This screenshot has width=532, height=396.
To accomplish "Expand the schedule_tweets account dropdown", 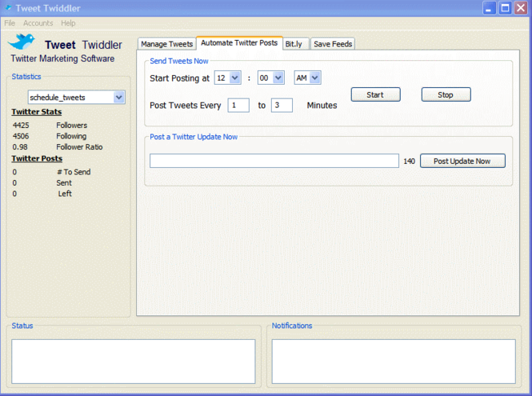I will (118, 98).
